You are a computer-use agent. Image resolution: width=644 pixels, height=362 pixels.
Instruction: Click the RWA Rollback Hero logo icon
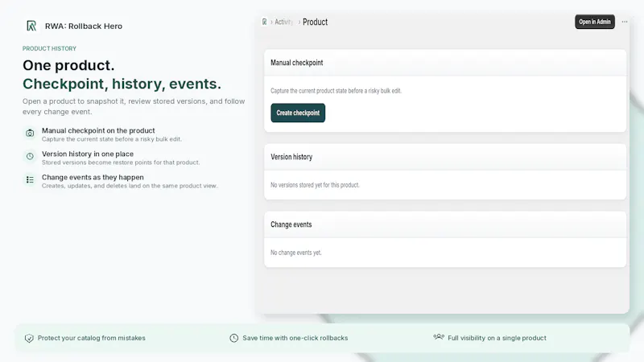[31, 26]
